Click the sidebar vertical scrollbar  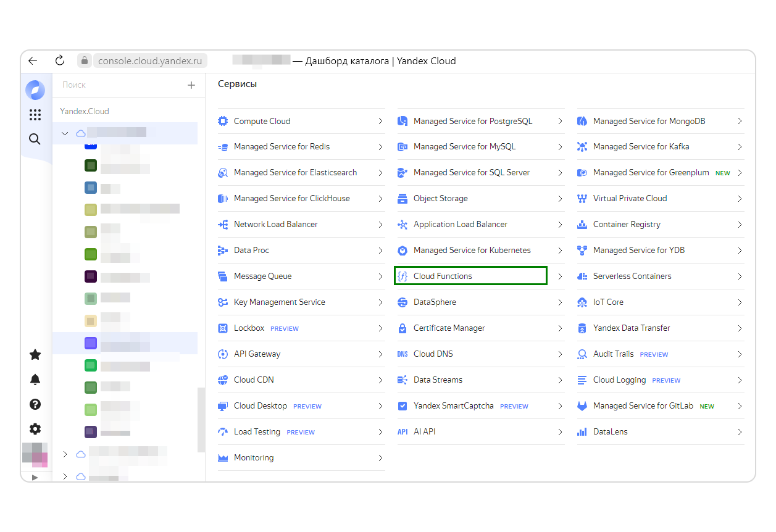point(201,419)
